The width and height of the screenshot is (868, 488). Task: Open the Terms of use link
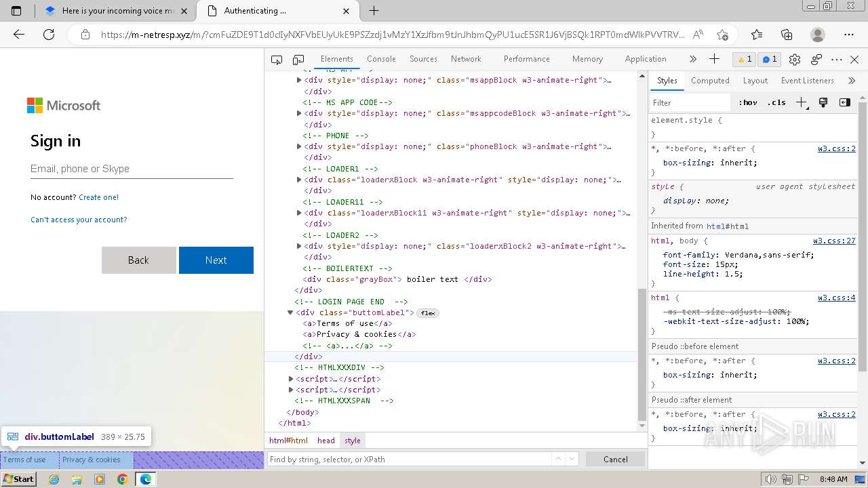click(x=24, y=460)
